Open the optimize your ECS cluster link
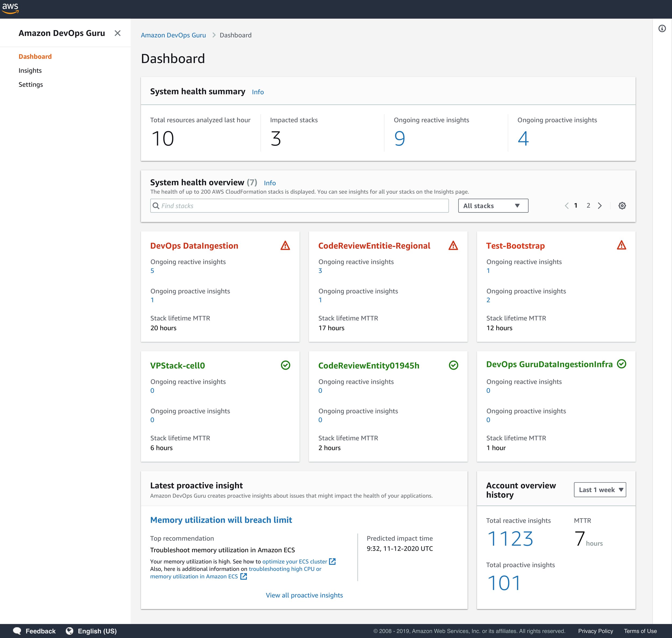Viewport: 672px width, 638px height. (x=295, y=561)
